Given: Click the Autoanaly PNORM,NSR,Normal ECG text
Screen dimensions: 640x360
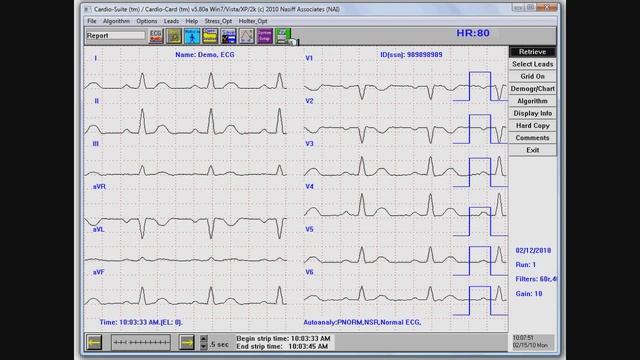Looking at the screenshot, I should 362,322.
